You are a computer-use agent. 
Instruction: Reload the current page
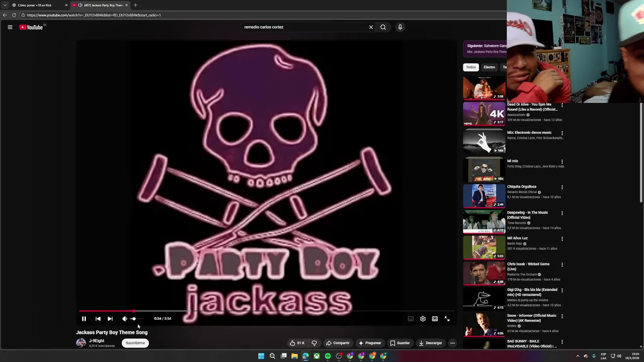point(14,15)
